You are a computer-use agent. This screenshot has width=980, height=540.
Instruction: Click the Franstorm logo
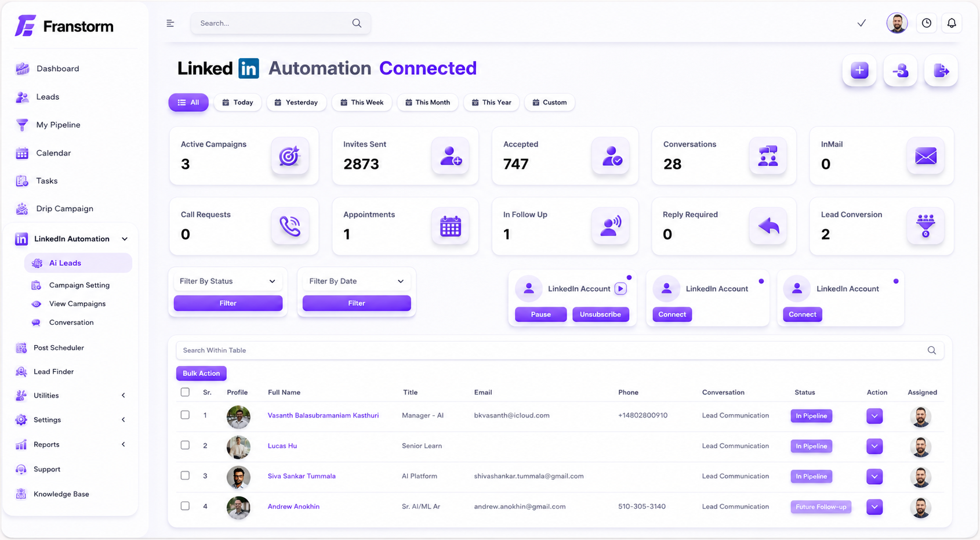64,26
